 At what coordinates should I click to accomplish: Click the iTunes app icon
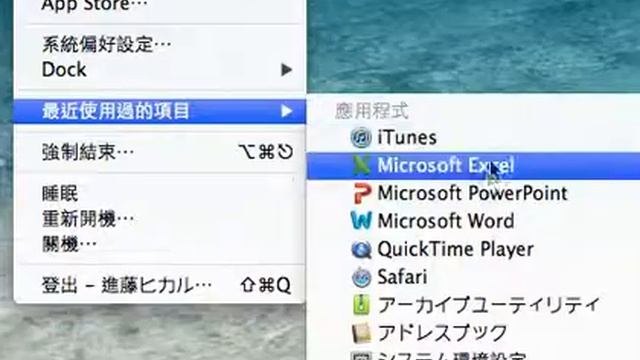[361, 138]
